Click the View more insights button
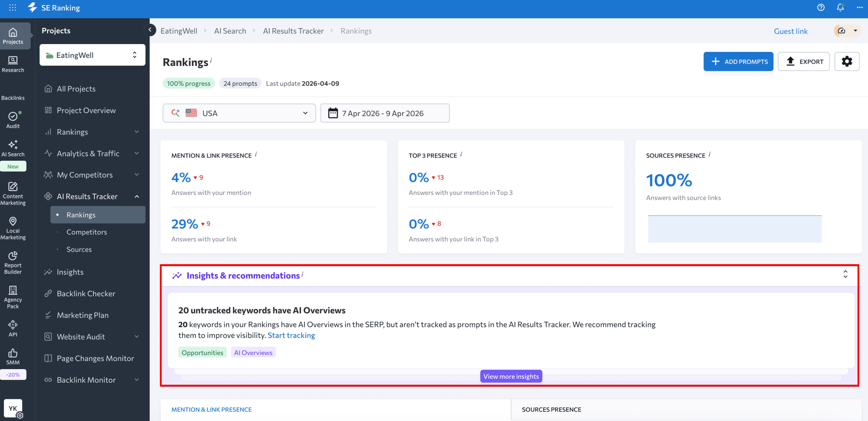Screen dimensions: 868x421 (x=511, y=376)
